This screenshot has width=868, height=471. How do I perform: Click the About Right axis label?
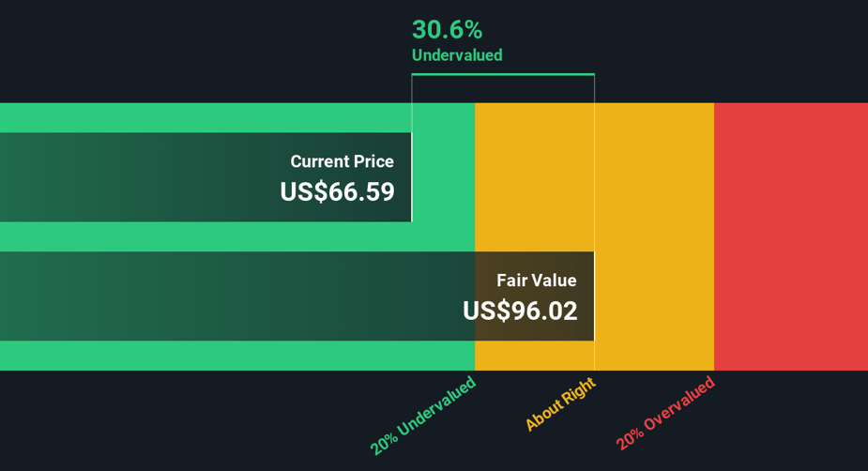coord(560,404)
